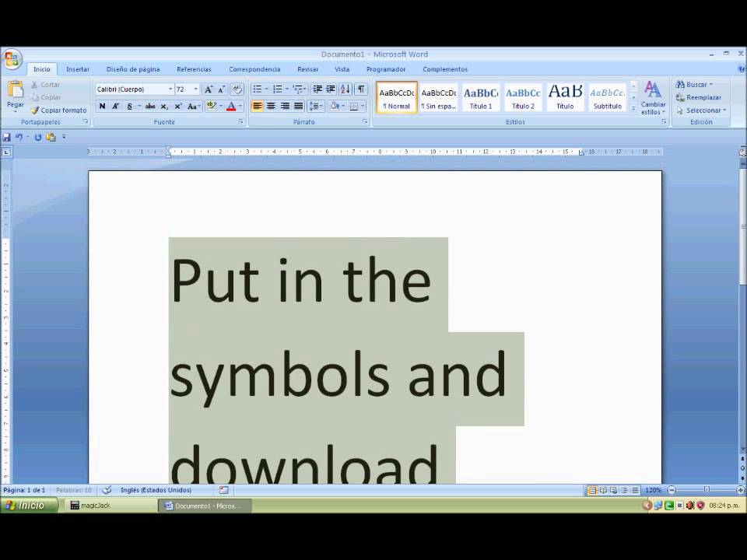Click the macro record icon in status bar
Image resolution: width=747 pixels, height=560 pixels.
click(x=224, y=489)
